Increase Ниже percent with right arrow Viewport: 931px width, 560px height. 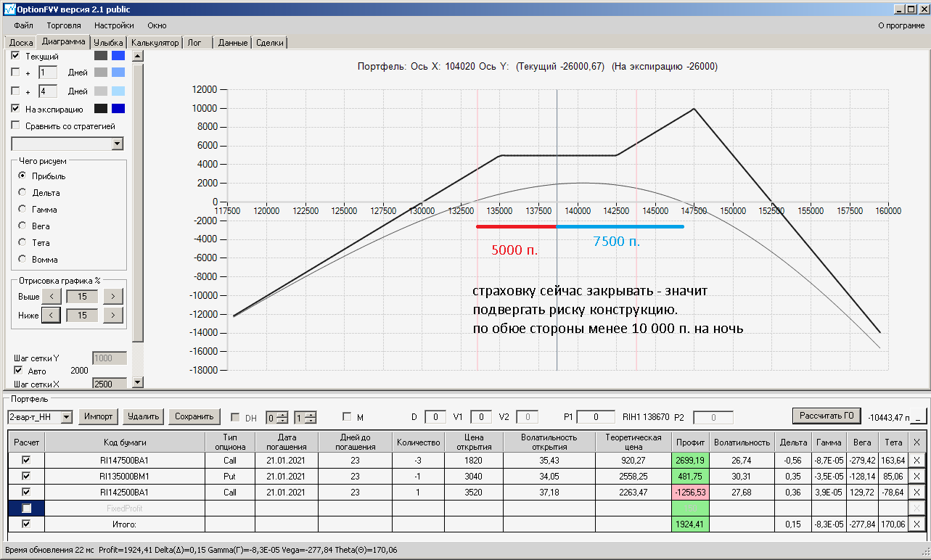113,315
